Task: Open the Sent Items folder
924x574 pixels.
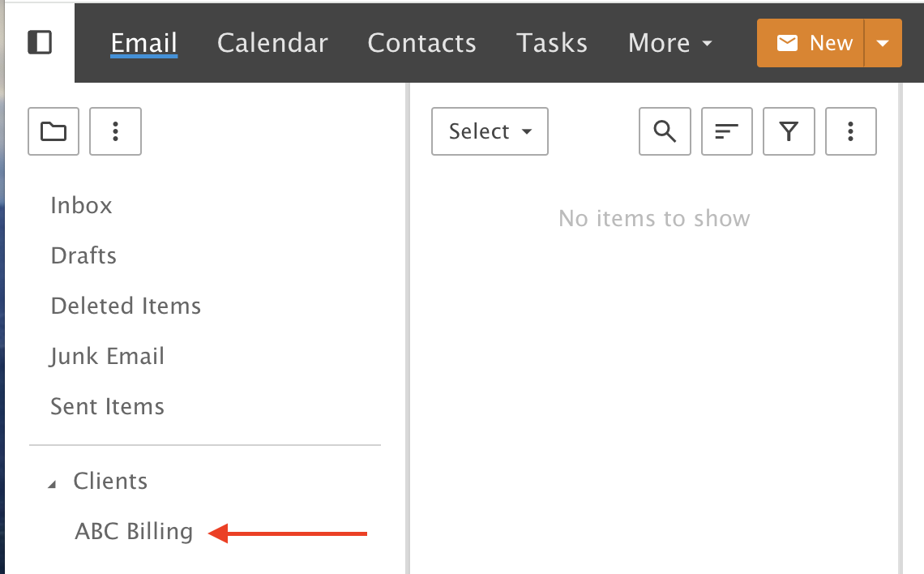Action: click(x=107, y=406)
